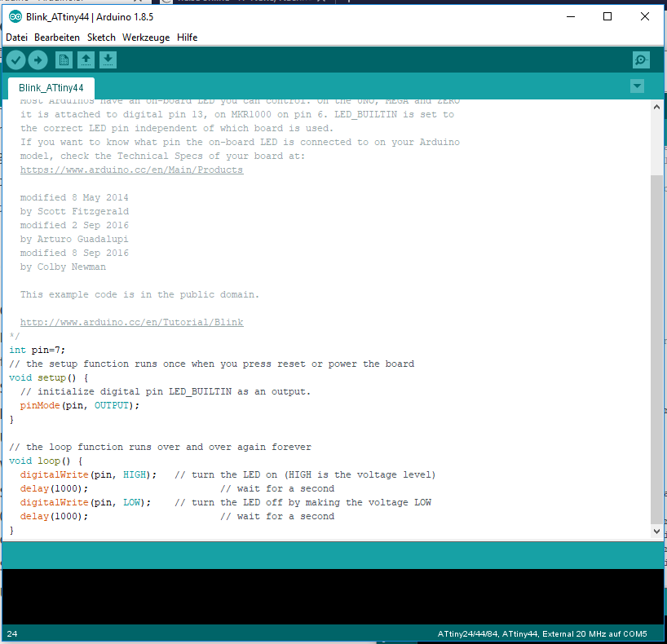Click the editor scrollbar down arrow
This screenshot has width=667, height=644.
pyautogui.click(x=656, y=531)
